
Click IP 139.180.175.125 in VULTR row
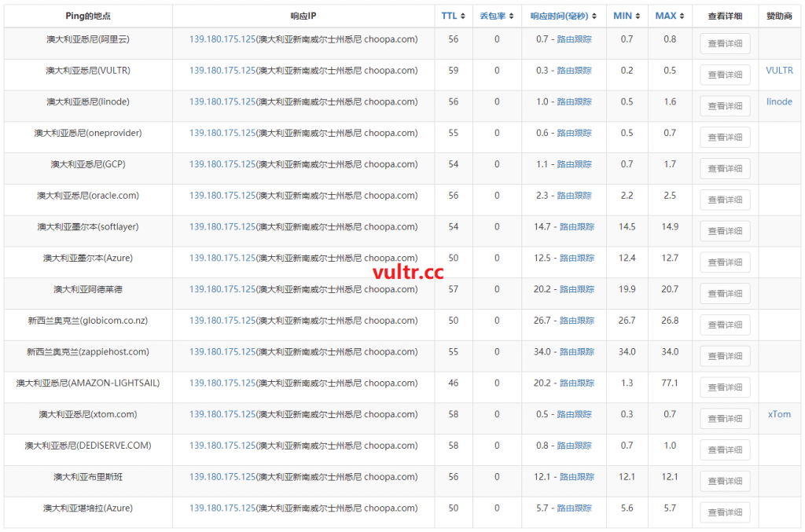[x=222, y=70]
